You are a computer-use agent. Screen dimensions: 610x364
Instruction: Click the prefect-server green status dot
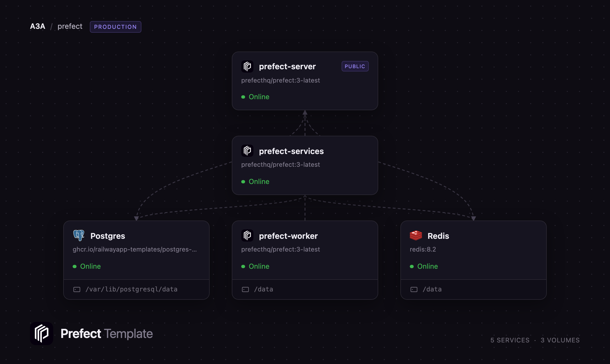click(x=243, y=97)
